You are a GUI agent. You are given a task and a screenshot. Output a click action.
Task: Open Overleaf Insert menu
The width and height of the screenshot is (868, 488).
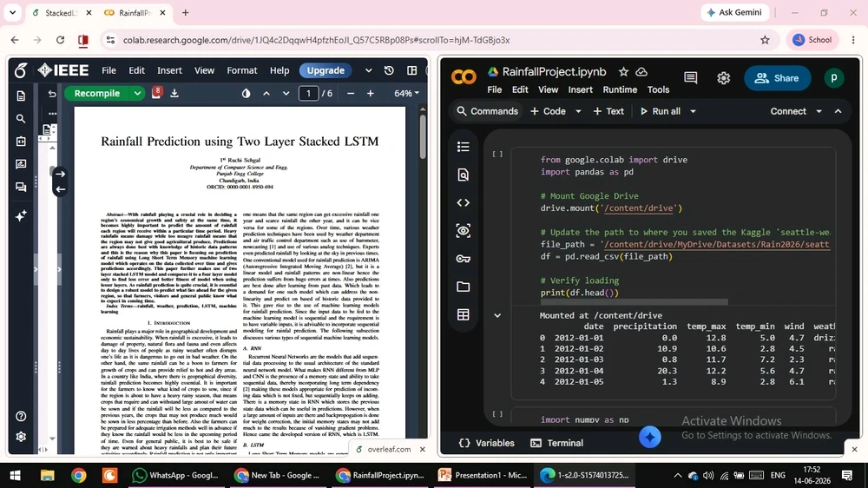[169, 70]
